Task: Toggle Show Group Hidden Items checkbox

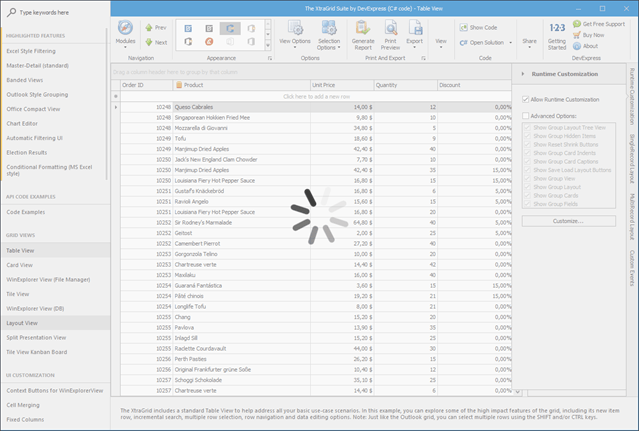Action: pos(527,136)
